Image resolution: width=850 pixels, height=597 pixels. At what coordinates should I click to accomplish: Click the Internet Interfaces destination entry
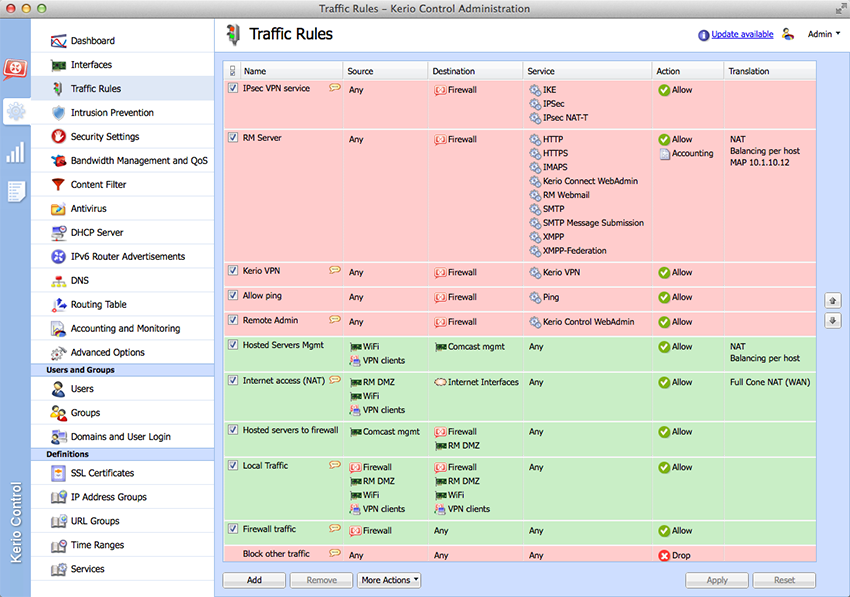coord(476,382)
